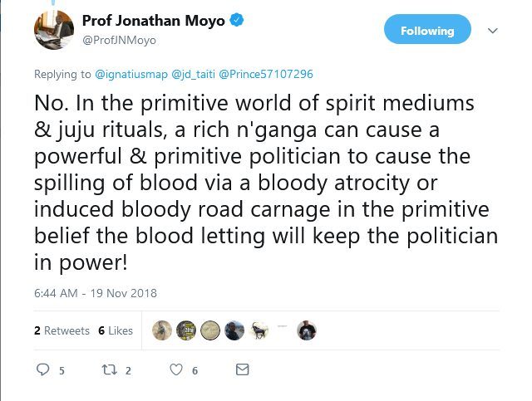532x401 pixels.
Task: Open the @Prince57107296 mention
Action: pyautogui.click(x=266, y=74)
